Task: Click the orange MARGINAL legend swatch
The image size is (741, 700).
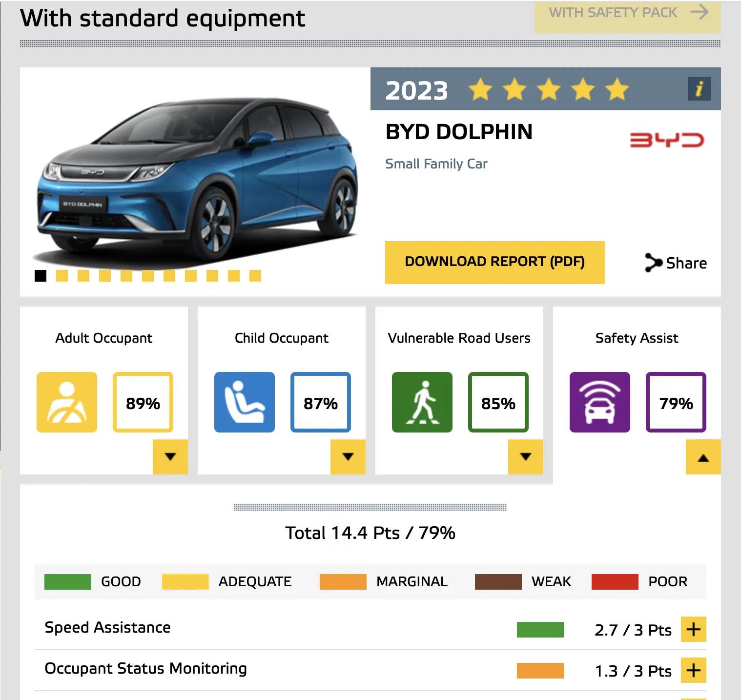Action: [x=343, y=582]
